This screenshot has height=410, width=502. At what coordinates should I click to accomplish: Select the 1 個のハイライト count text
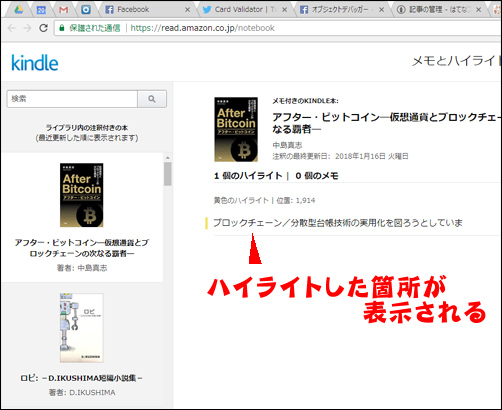pos(248,176)
